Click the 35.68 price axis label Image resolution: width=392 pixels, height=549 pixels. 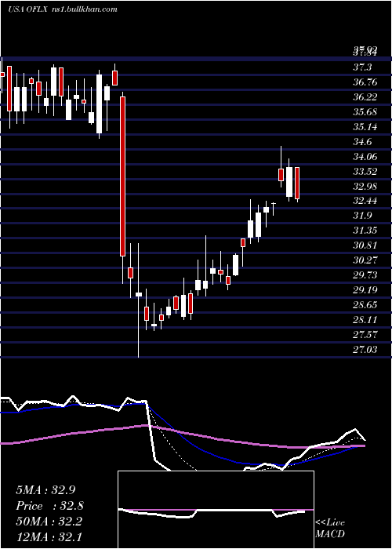tap(365, 112)
